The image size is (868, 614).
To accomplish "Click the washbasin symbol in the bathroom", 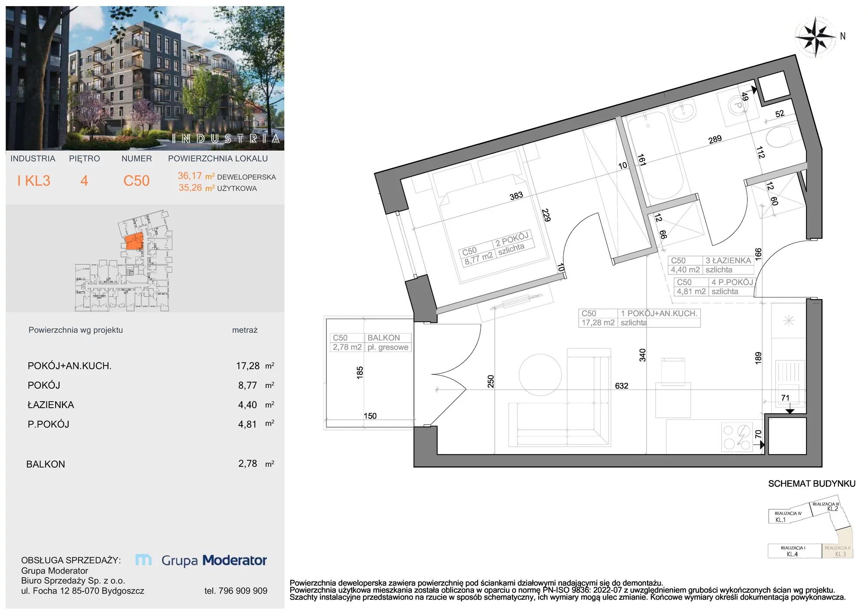I will click(x=683, y=111).
